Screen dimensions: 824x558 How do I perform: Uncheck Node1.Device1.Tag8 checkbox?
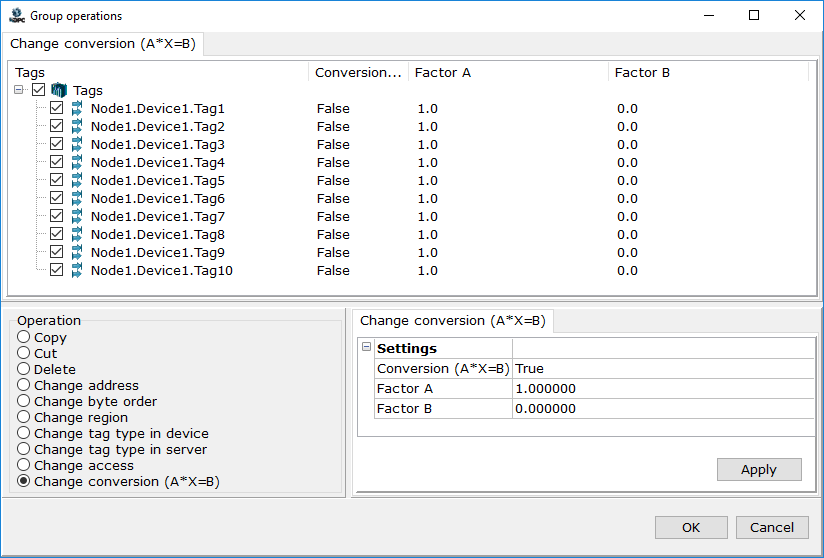tap(57, 234)
